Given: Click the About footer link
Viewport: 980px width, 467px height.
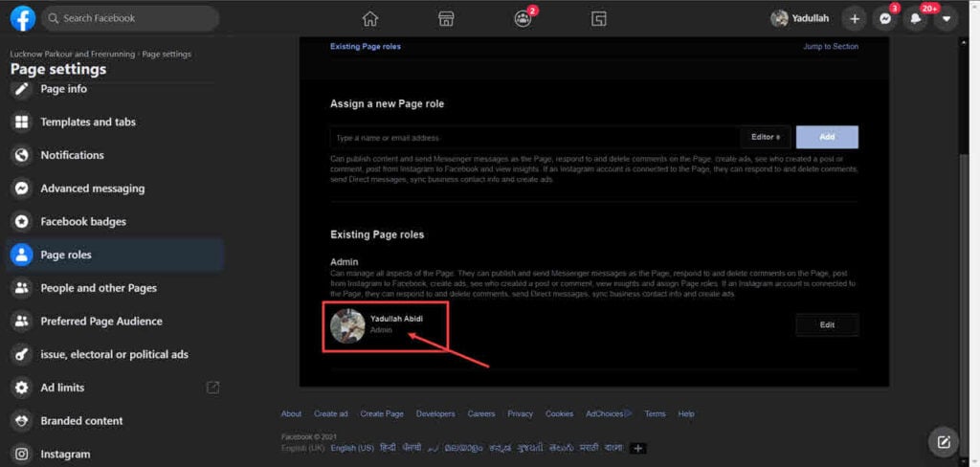Looking at the screenshot, I should coord(291,413).
